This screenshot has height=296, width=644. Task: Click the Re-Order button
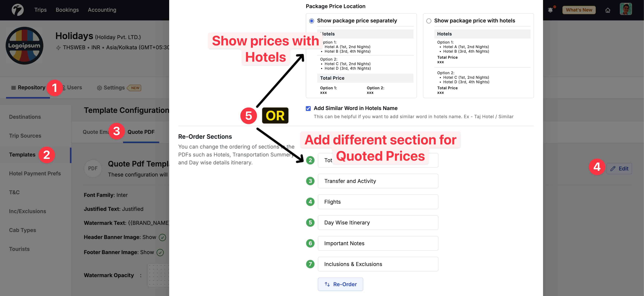[340, 284]
